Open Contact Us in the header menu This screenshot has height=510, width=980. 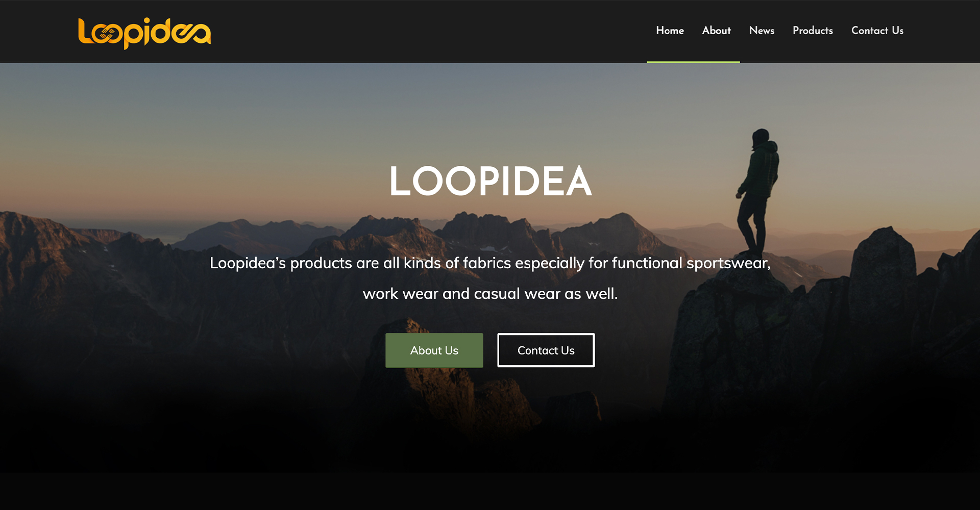click(877, 31)
